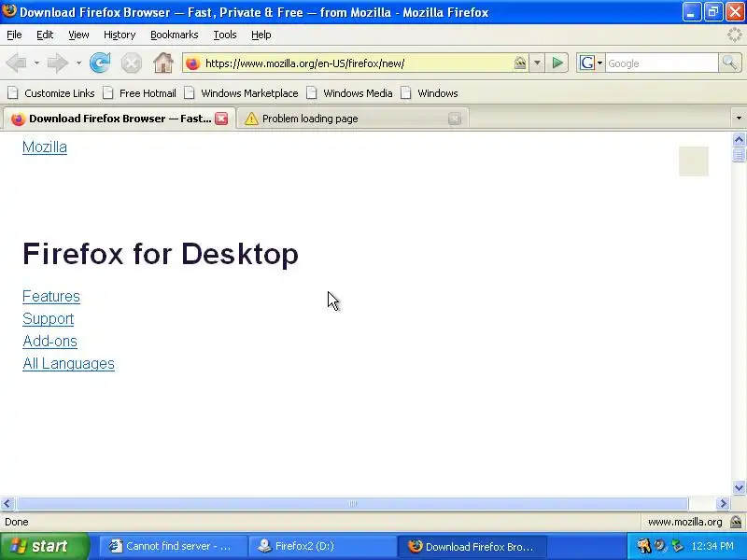This screenshot has width=747, height=560.
Task: Close the Download Firefox Browser tab
Action: [x=221, y=119]
